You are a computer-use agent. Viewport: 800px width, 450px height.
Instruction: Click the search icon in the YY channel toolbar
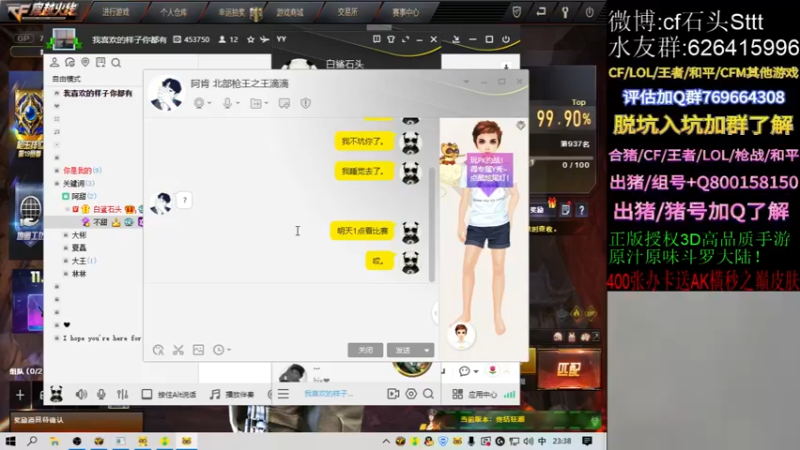pyautogui.click(x=116, y=63)
